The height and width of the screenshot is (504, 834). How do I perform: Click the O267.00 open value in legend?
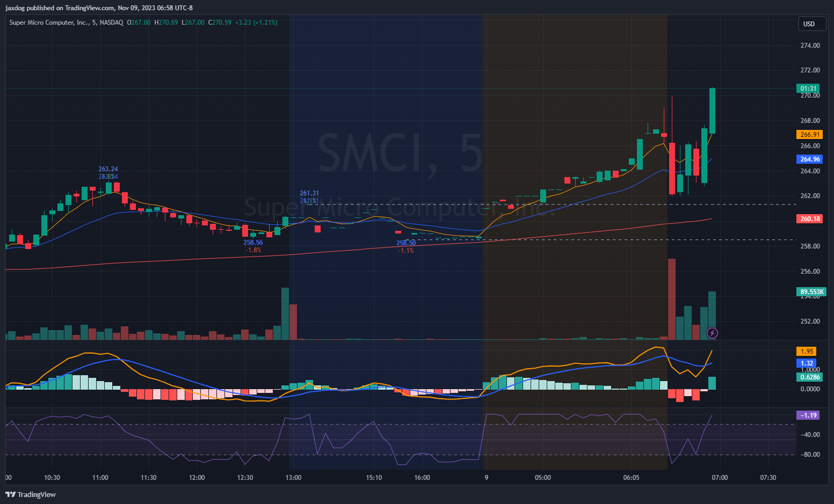click(139, 23)
